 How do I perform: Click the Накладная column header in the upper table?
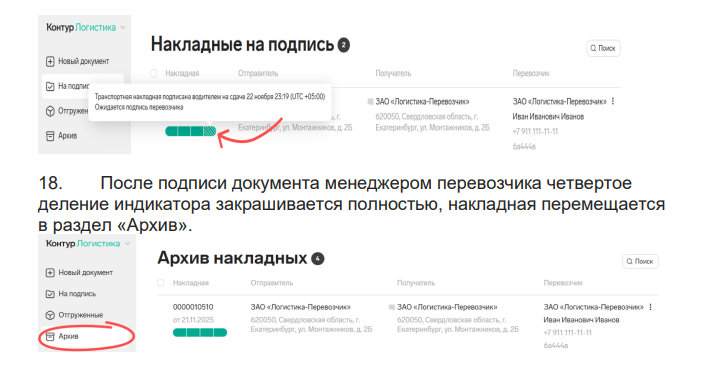(182, 73)
